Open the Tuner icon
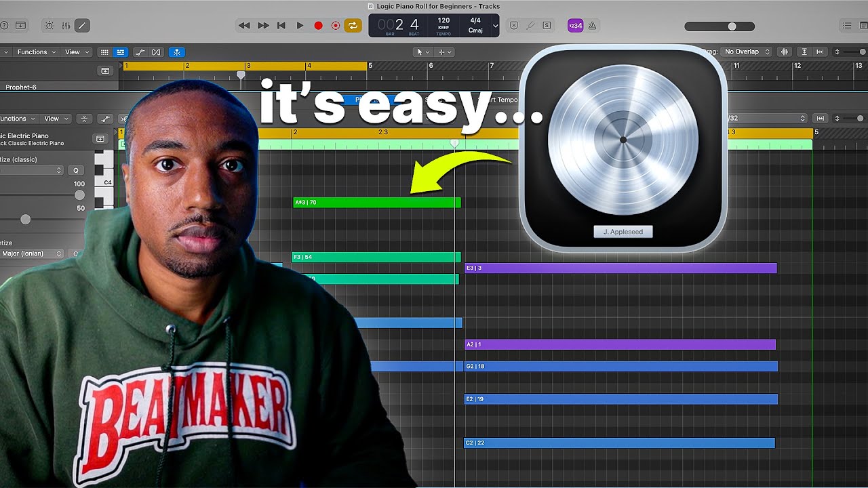The height and width of the screenshot is (488, 868). pos(530,26)
